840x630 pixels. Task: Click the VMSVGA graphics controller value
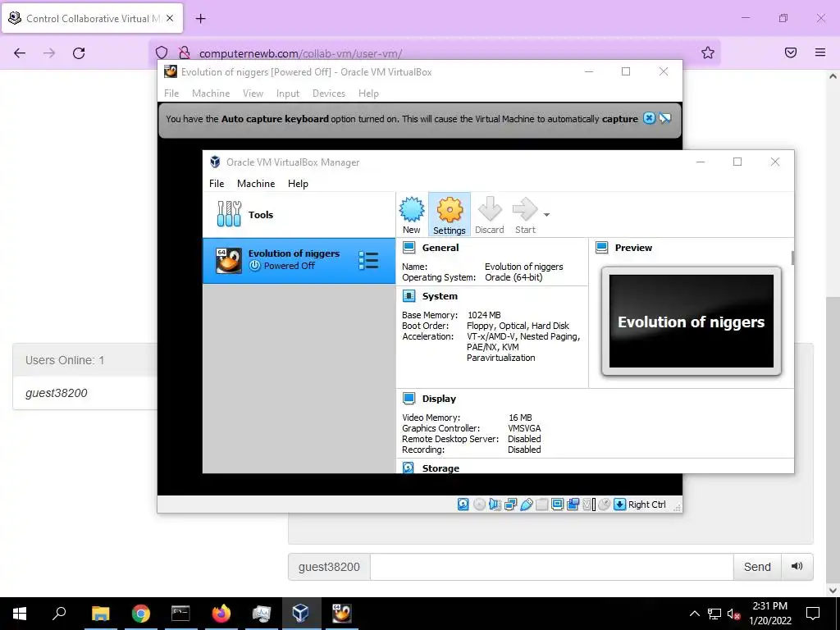click(524, 428)
